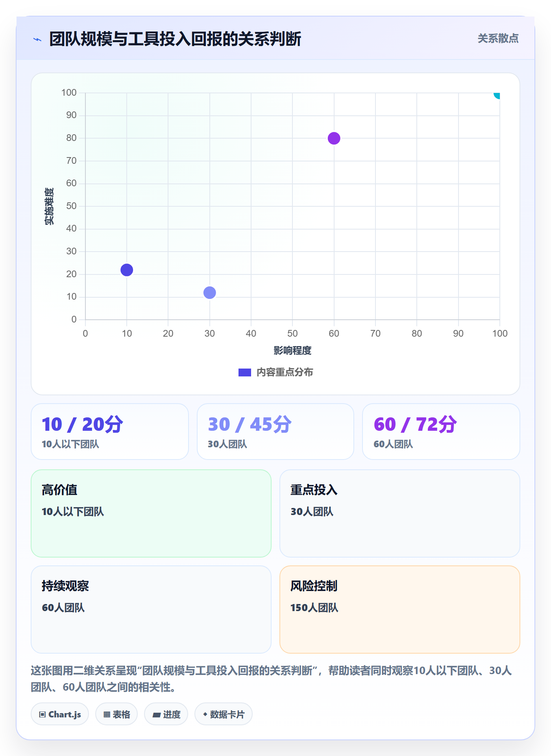Click the 10人以下团队 text in 高价值 card
This screenshot has width=551, height=756.
[73, 511]
